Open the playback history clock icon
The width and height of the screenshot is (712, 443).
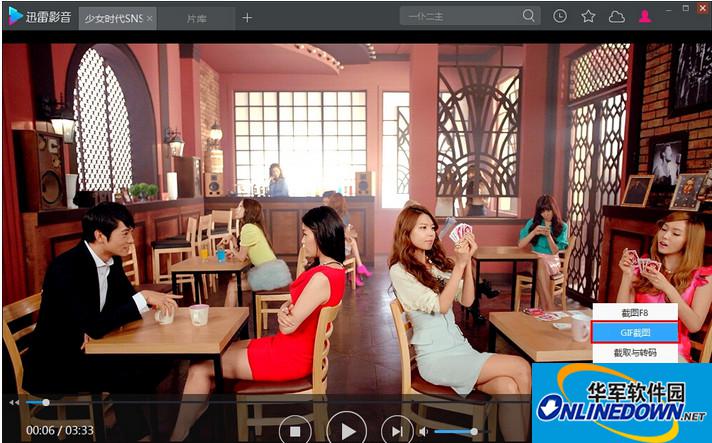[x=560, y=16]
